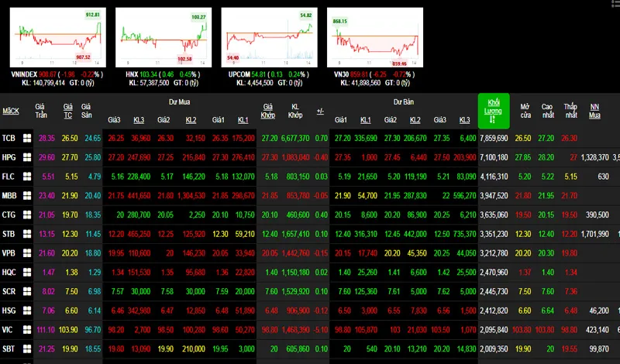The image size is (620, 364).
Task: Sort by the +/- change column header
Action: click(320, 112)
